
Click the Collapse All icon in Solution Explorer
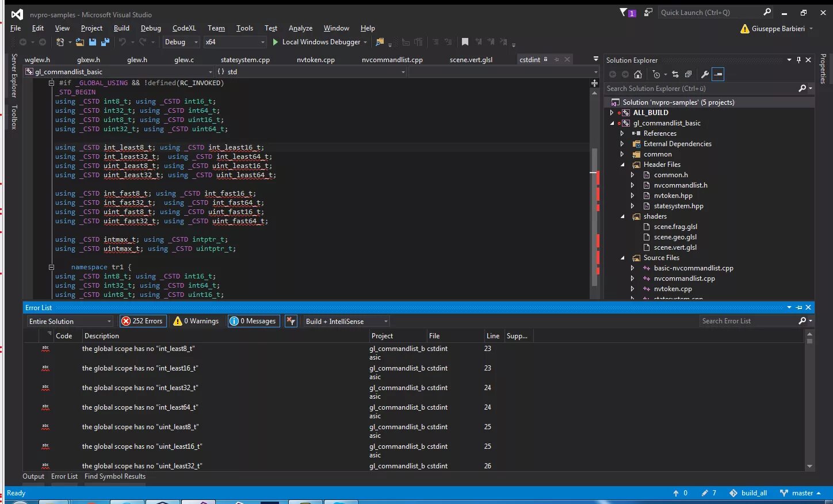(688, 74)
